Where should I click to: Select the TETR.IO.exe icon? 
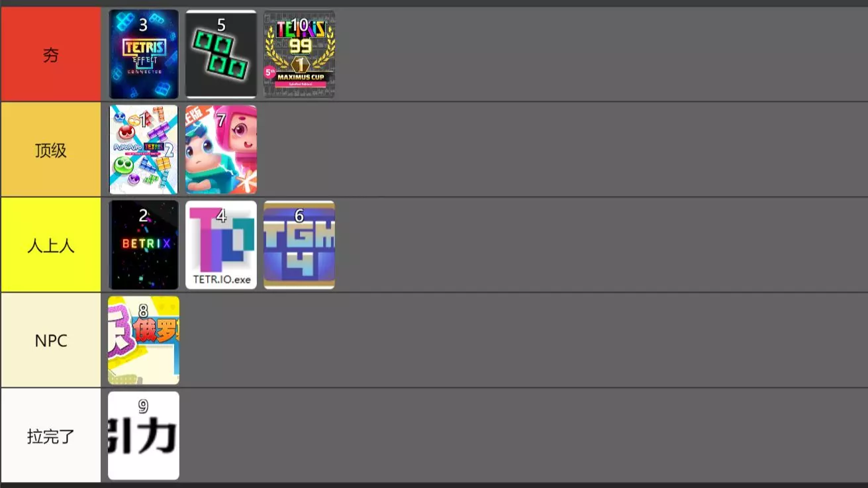coord(221,245)
